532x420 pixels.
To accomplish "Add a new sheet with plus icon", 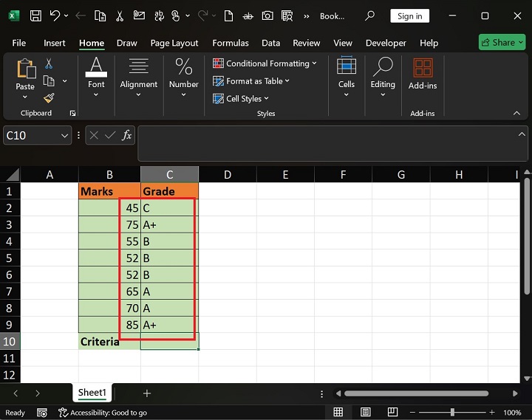I will pos(147,393).
